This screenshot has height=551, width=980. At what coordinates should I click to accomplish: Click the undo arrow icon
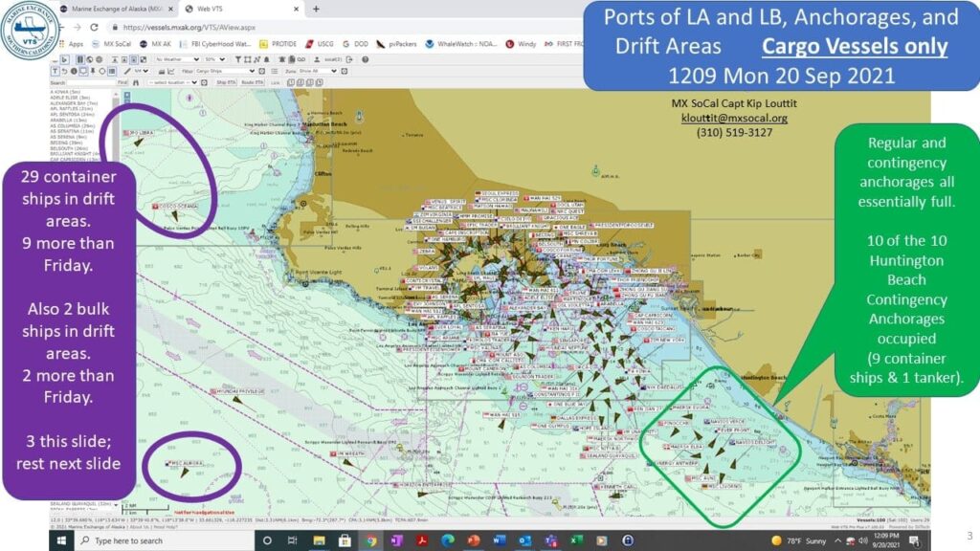coord(64,71)
